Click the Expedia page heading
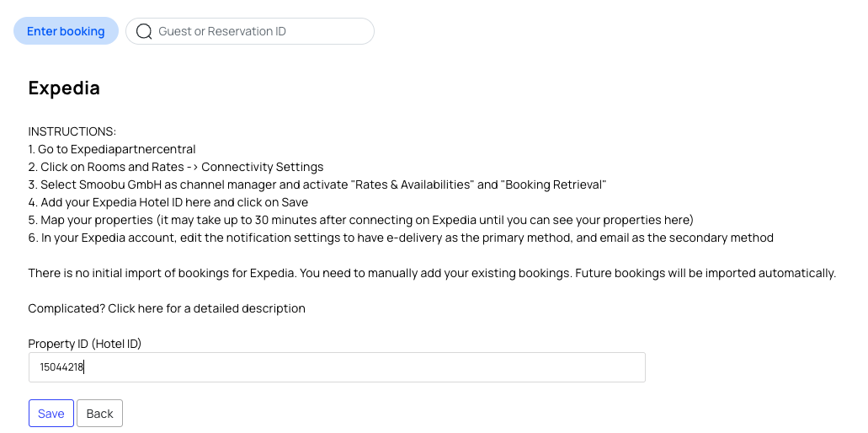This screenshot has height=433, width=868. [x=64, y=88]
